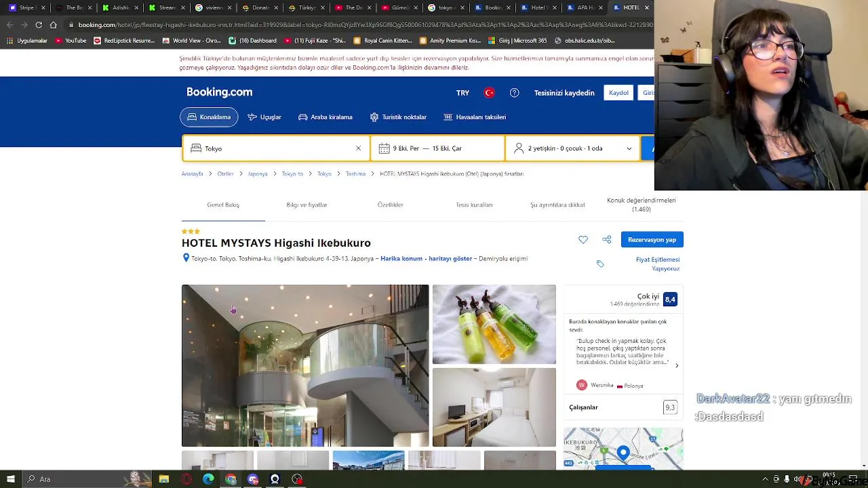Open the Royal Canin Kitten bookmark
Screen dimensions: 868x488
coord(383,41)
